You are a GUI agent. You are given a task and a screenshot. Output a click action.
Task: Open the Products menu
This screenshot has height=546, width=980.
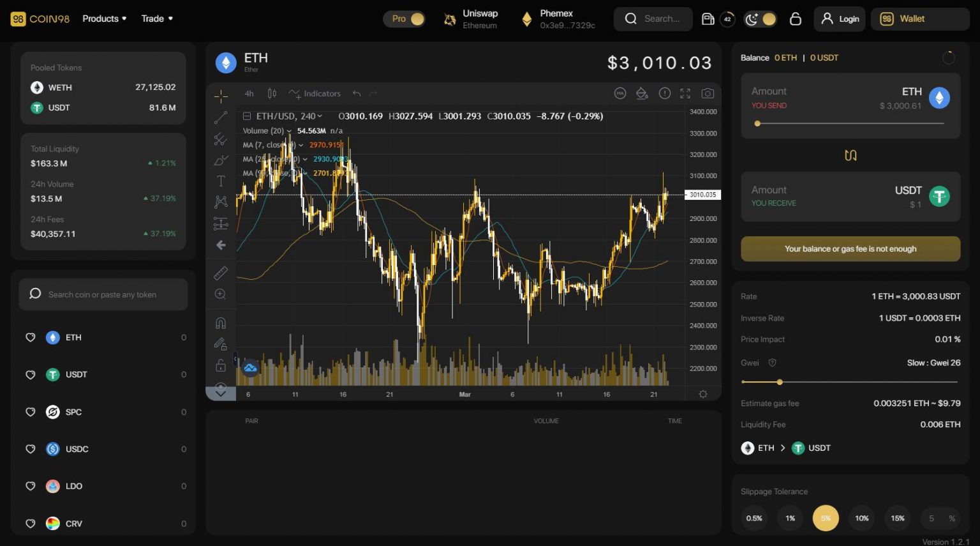[104, 19]
